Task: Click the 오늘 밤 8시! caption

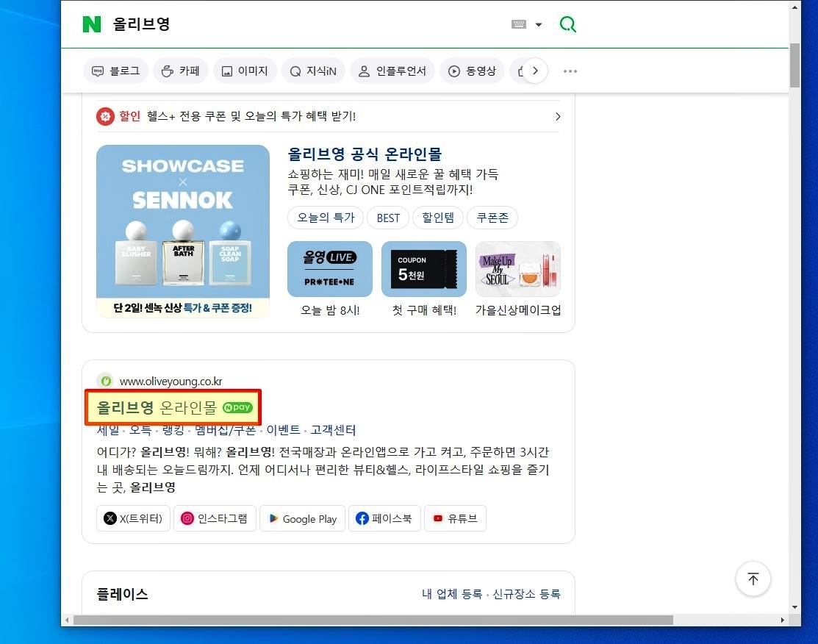Action: (x=330, y=310)
